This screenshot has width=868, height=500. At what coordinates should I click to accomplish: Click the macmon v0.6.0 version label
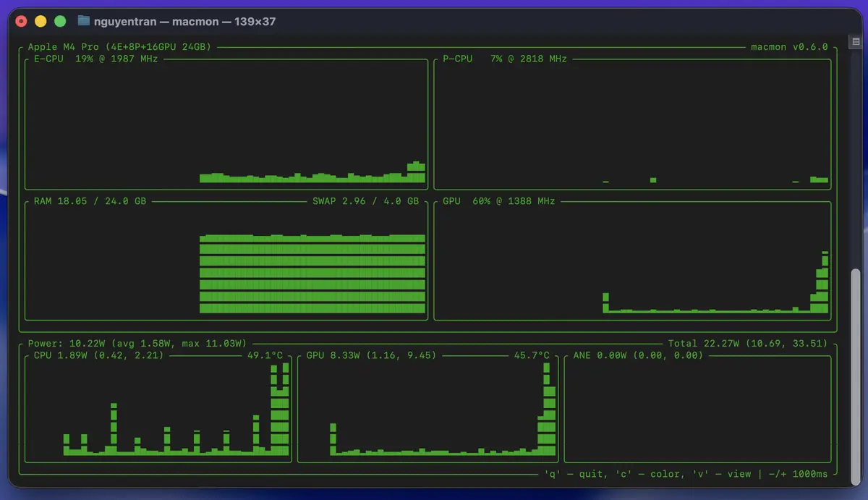pos(789,46)
